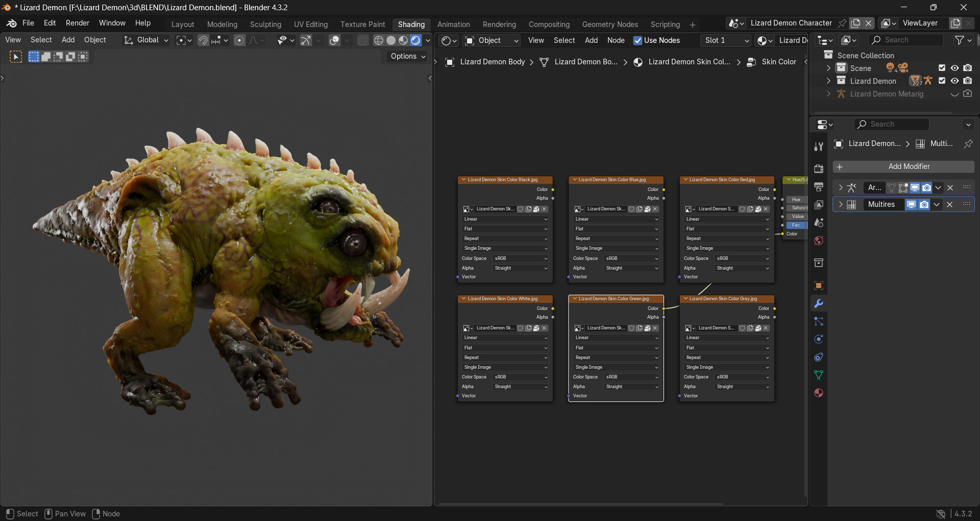Image resolution: width=980 pixels, height=521 pixels.
Task: Open the node editor Node menu
Action: pos(616,40)
